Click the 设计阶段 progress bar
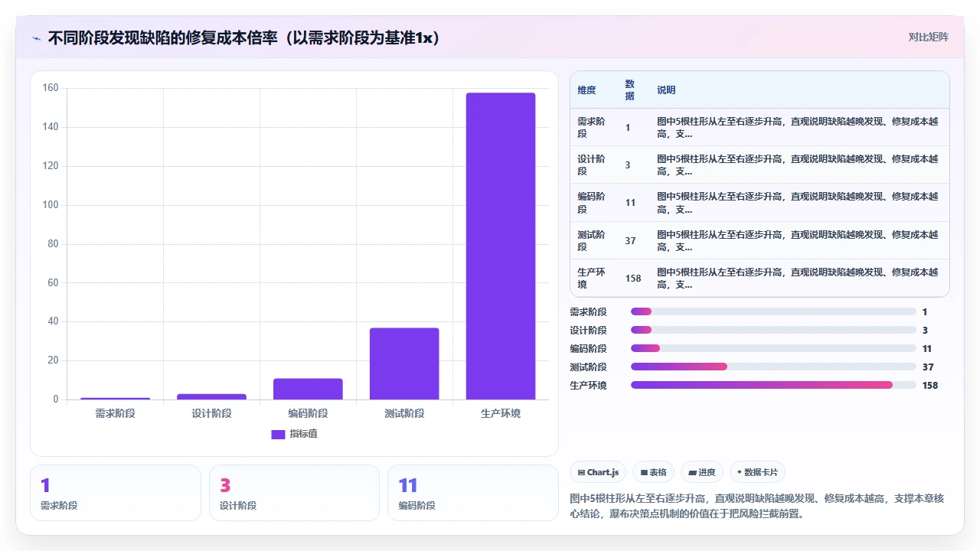The width and height of the screenshot is (980, 551). click(x=773, y=331)
